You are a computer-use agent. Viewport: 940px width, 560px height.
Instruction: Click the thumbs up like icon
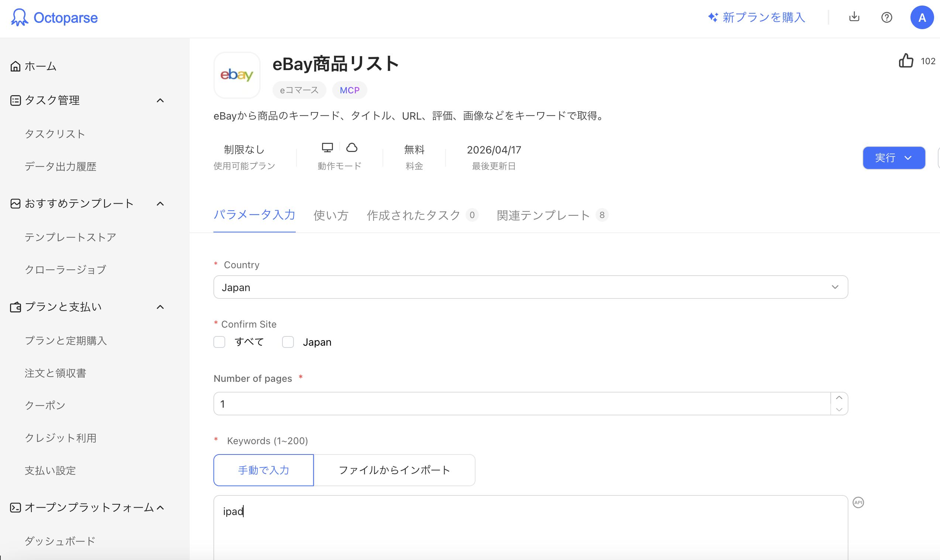click(906, 61)
